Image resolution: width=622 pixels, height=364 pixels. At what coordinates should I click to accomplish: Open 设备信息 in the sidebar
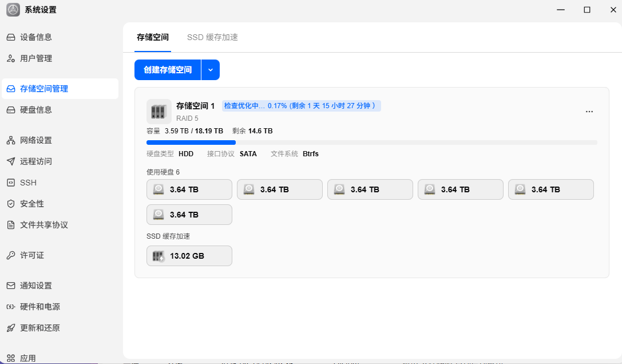pos(60,37)
